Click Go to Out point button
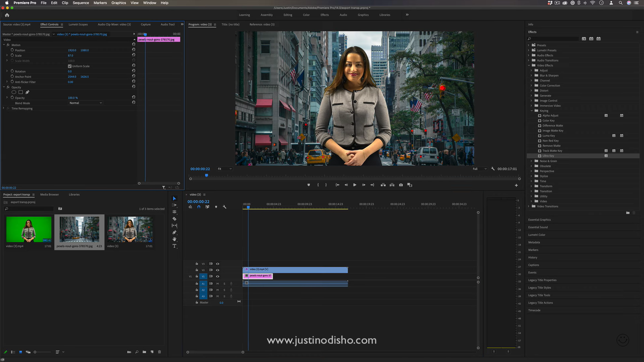644x362 pixels. point(372,185)
